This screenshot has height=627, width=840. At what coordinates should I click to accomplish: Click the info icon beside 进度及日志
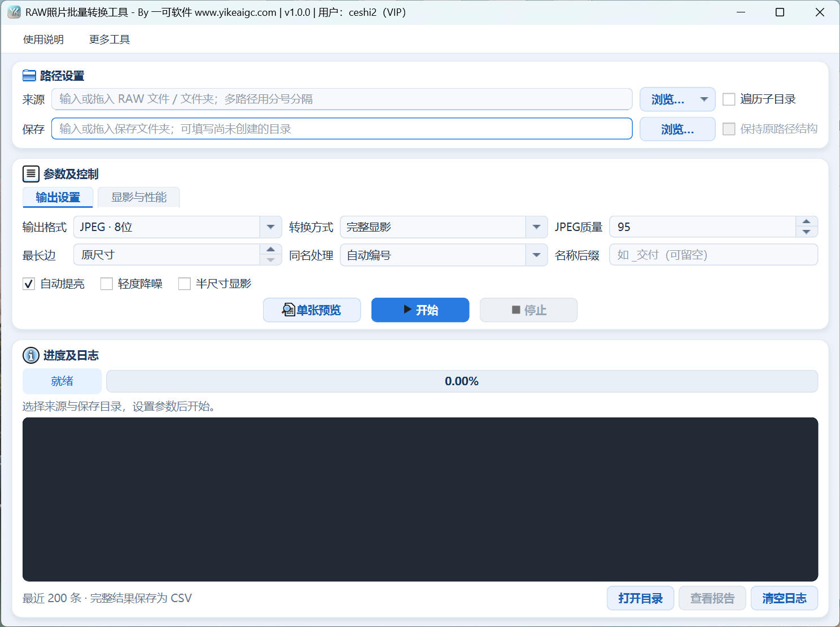click(31, 355)
